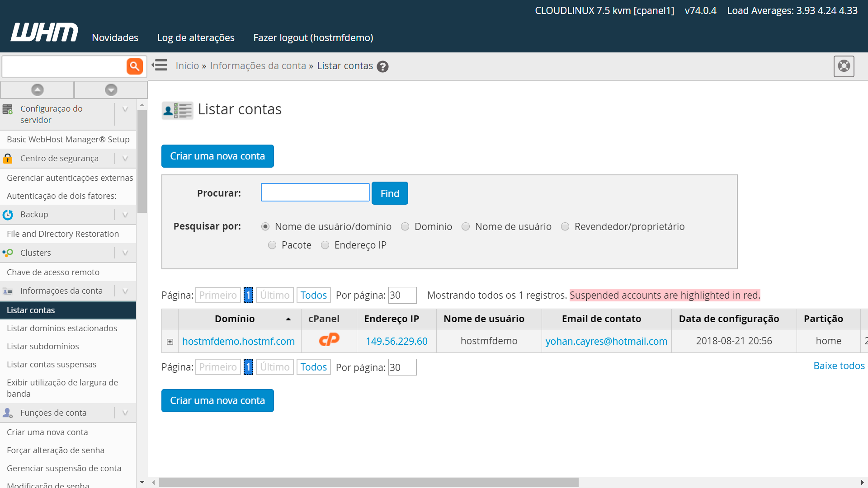
Task: Open Log de alterações in top navigation
Action: (196, 38)
